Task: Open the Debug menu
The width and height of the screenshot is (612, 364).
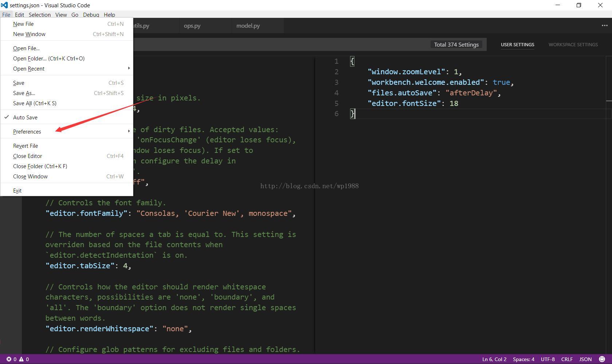Action: tap(91, 15)
